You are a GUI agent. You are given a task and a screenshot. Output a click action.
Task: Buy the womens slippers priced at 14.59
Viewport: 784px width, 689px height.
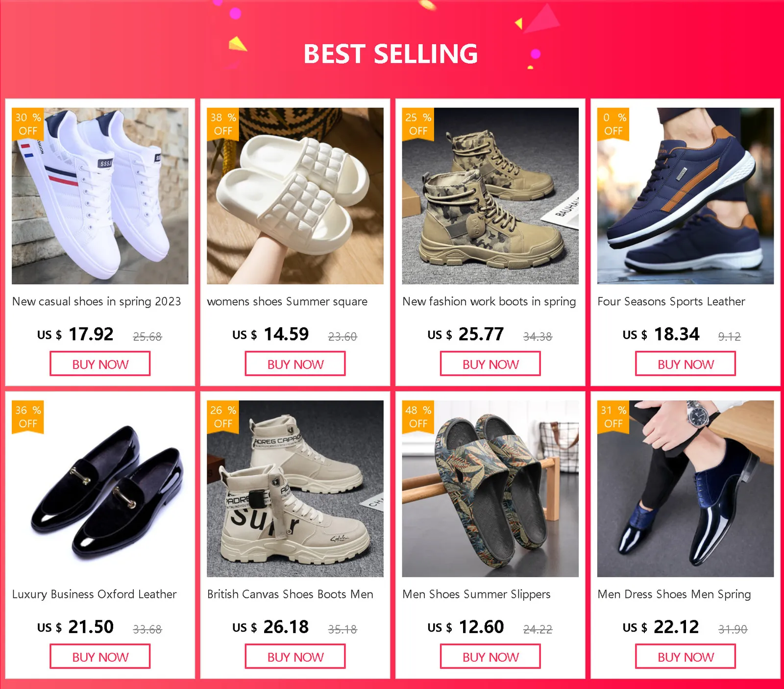point(295,364)
